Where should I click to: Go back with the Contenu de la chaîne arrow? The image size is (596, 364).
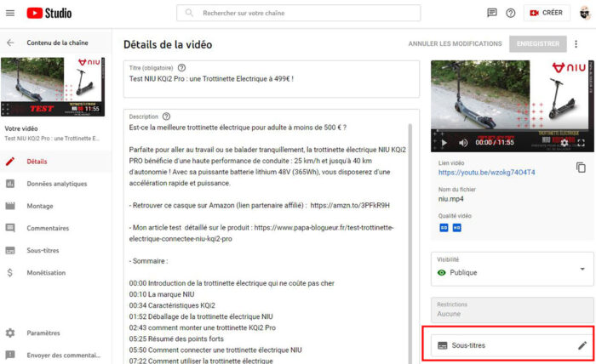point(10,43)
